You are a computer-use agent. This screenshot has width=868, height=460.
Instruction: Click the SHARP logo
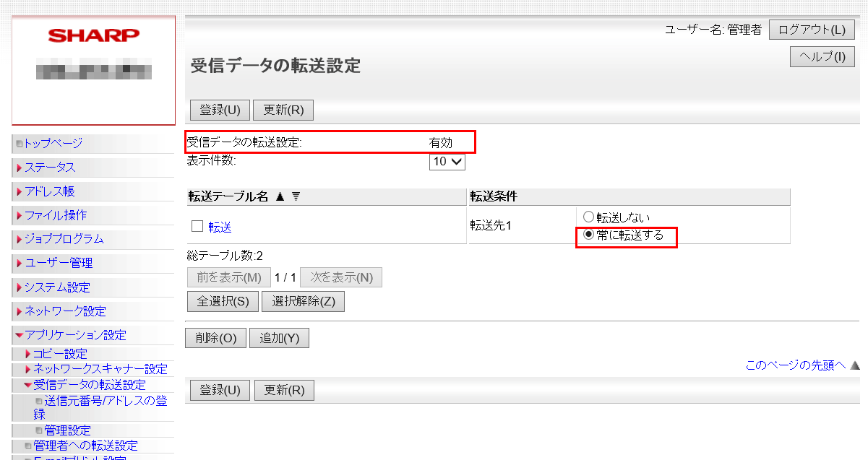[94, 35]
